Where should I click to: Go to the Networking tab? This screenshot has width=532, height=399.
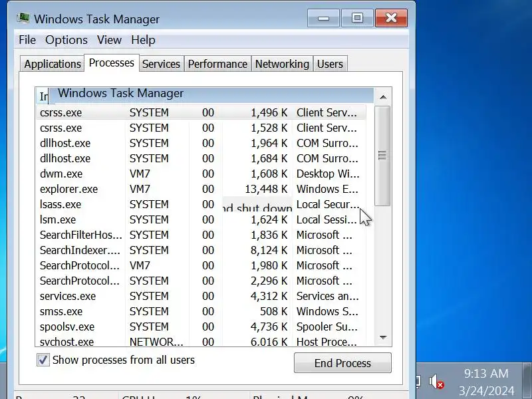[x=282, y=64]
